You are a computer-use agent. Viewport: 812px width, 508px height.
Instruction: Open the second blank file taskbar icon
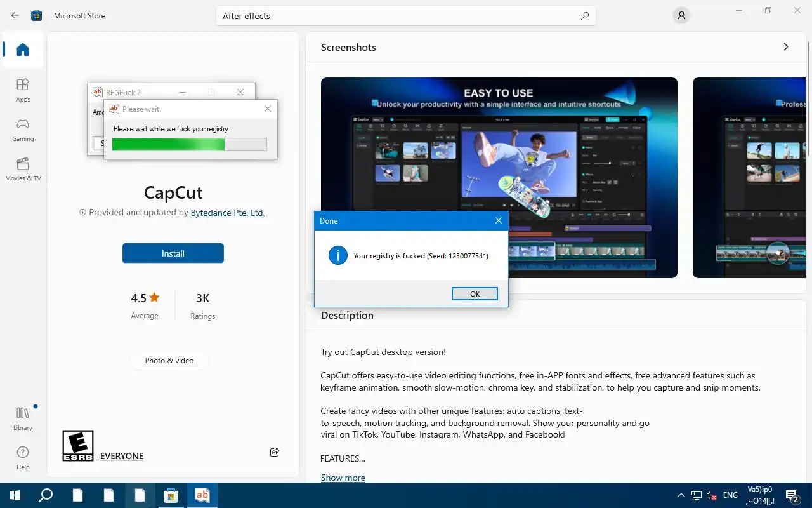pyautogui.click(x=108, y=495)
